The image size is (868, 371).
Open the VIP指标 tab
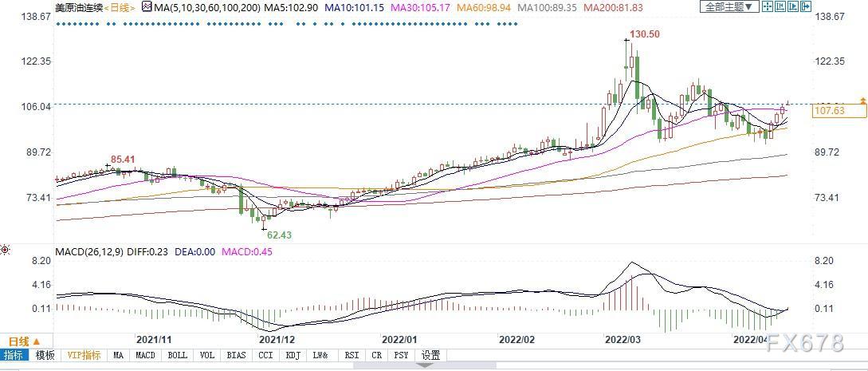[x=84, y=356]
